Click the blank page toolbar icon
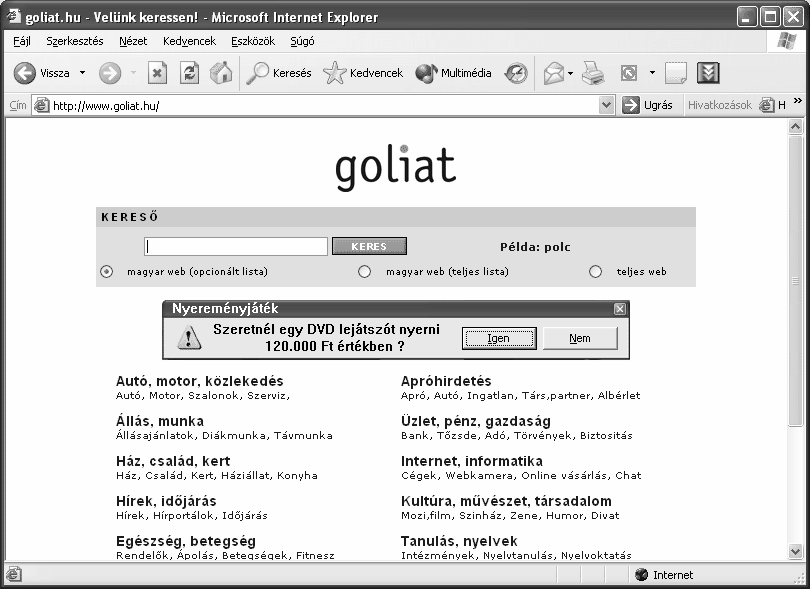The height and width of the screenshot is (589, 810). [x=676, y=73]
